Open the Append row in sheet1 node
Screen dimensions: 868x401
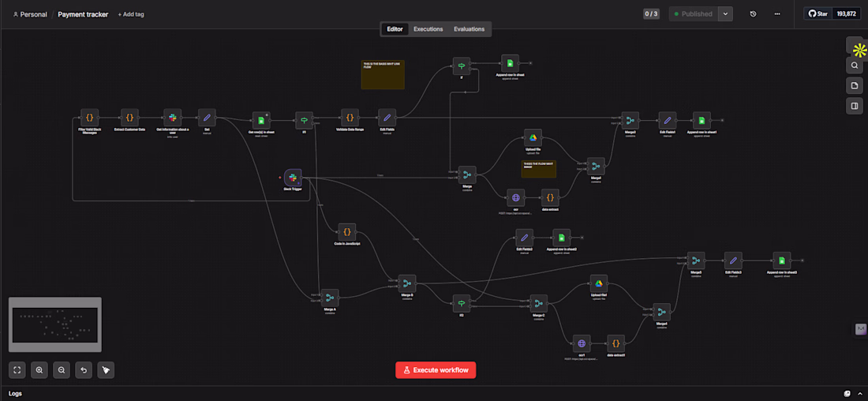(702, 121)
